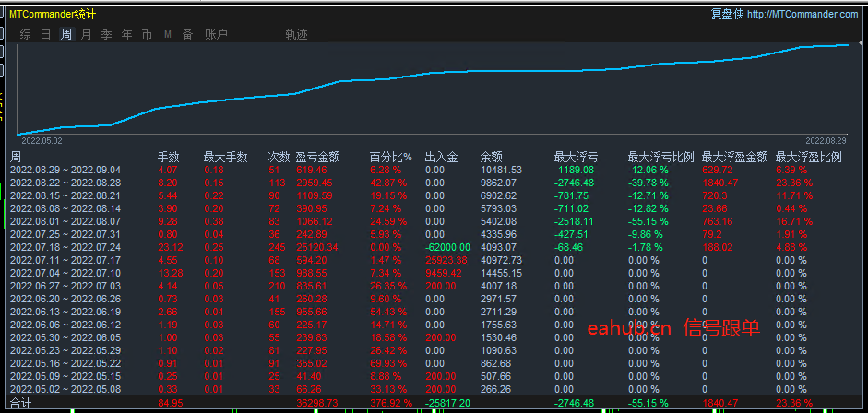Select the 2022.06.20 ~ 2022.06.26 week row
Viewport: 868px width, 413px height.
coord(434,299)
